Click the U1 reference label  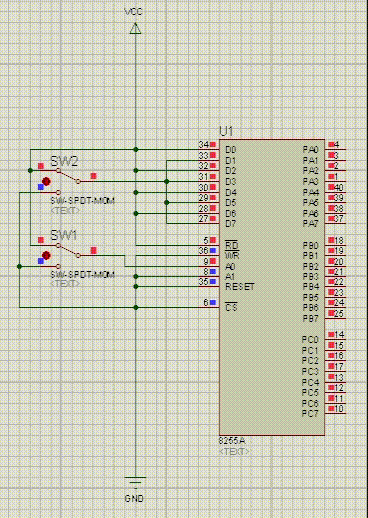(226, 131)
